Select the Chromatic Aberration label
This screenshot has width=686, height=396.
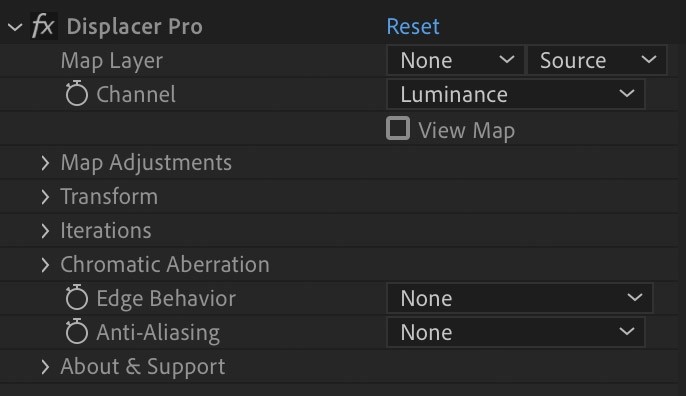[x=165, y=264]
